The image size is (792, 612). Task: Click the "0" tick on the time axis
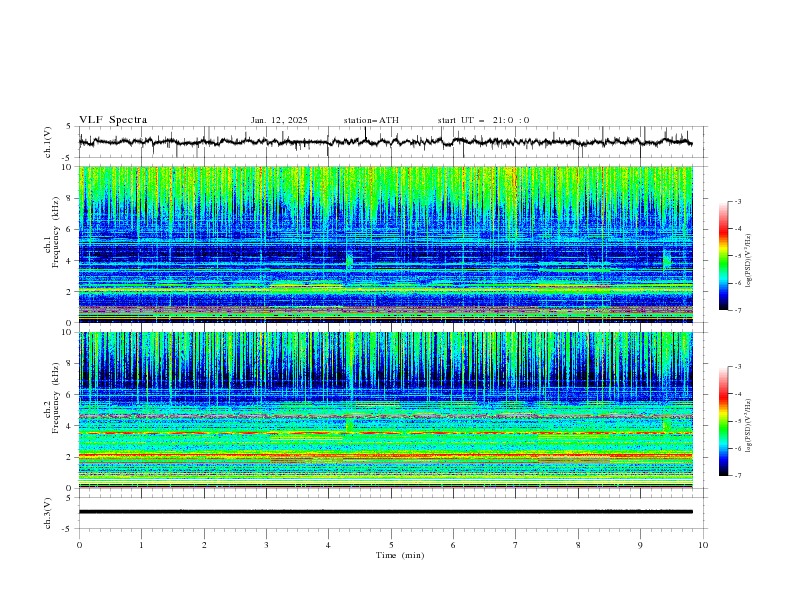tap(79, 545)
